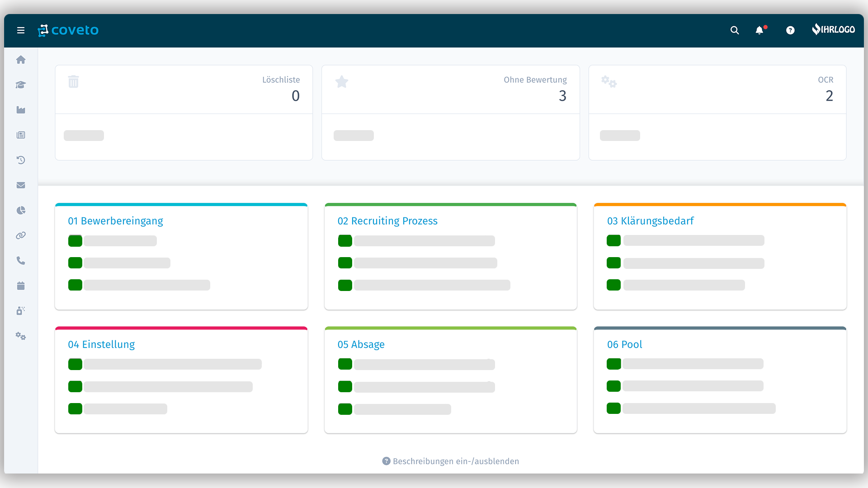
Task: Open the 06 Pool stage
Action: (624, 344)
